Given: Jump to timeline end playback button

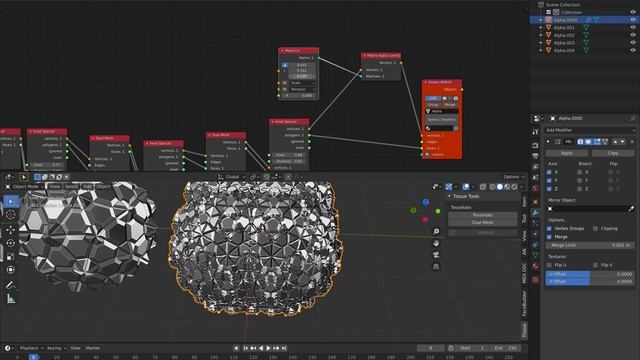Looking at the screenshot, I should [284, 348].
